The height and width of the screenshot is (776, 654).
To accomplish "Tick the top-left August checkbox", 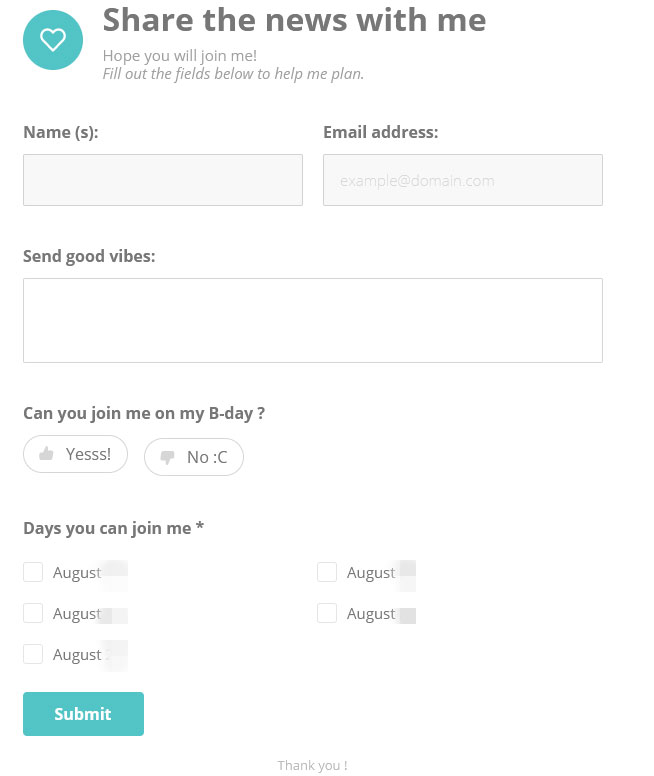I will (x=33, y=572).
